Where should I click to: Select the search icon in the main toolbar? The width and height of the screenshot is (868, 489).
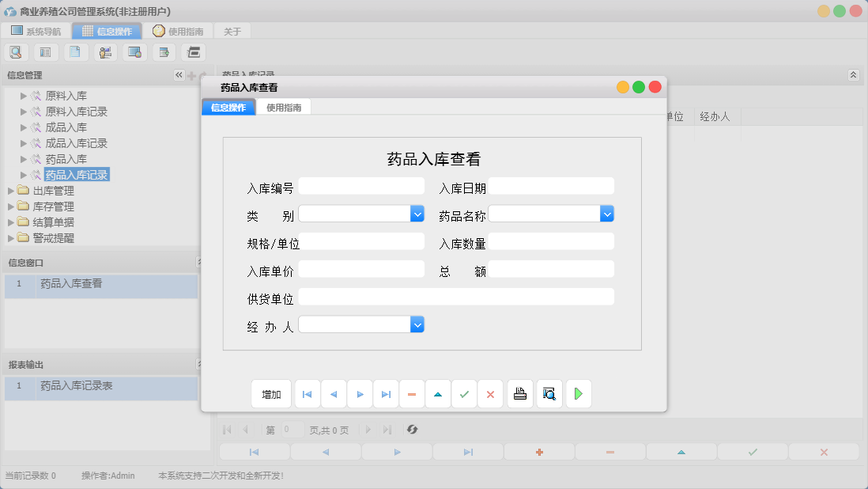(16, 51)
